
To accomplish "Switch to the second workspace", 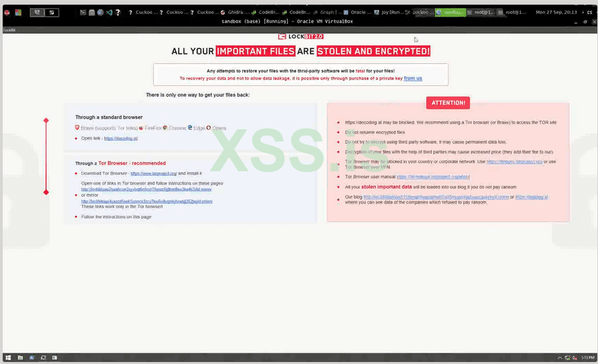I will [x=52, y=12].
